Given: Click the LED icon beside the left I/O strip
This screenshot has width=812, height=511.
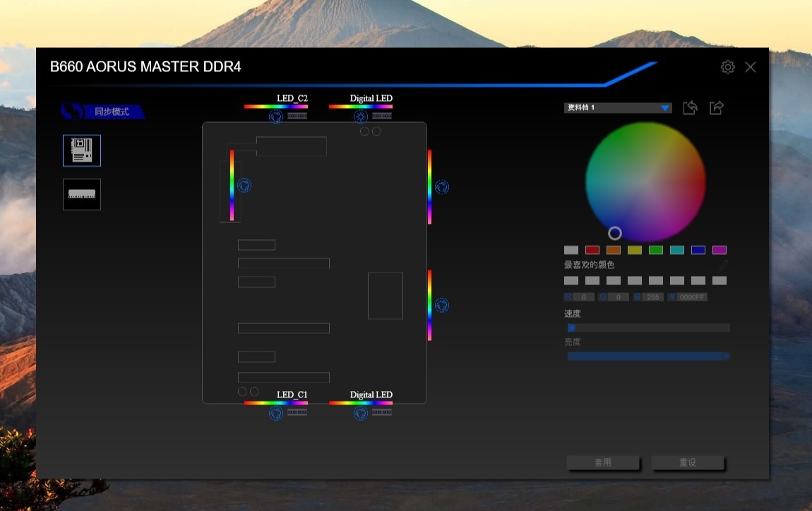Looking at the screenshot, I should point(245,186).
